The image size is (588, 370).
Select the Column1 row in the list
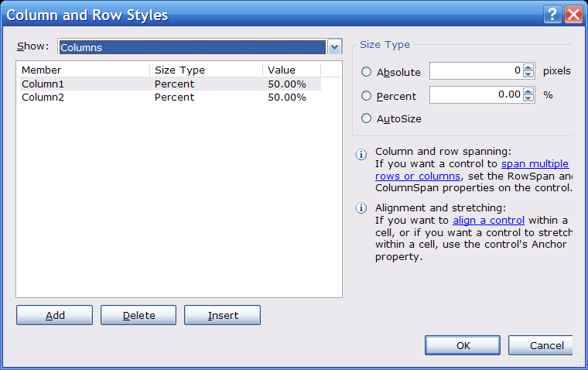pos(43,84)
